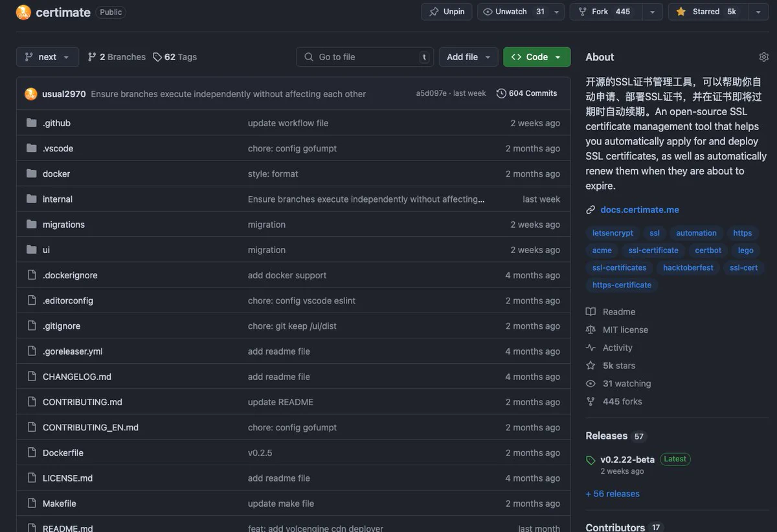Click the .goreleaser.yml file icon
The image size is (777, 532).
[32, 351]
